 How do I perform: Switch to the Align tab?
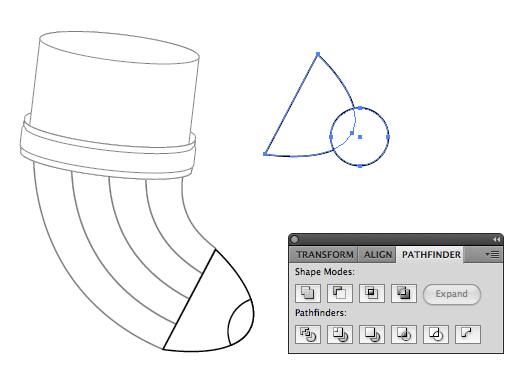[x=378, y=255]
